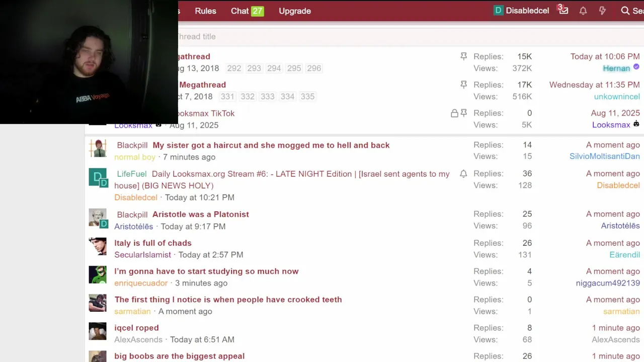Open last poster Eärendil profile
Screen dimensions: 644x362
point(624,255)
